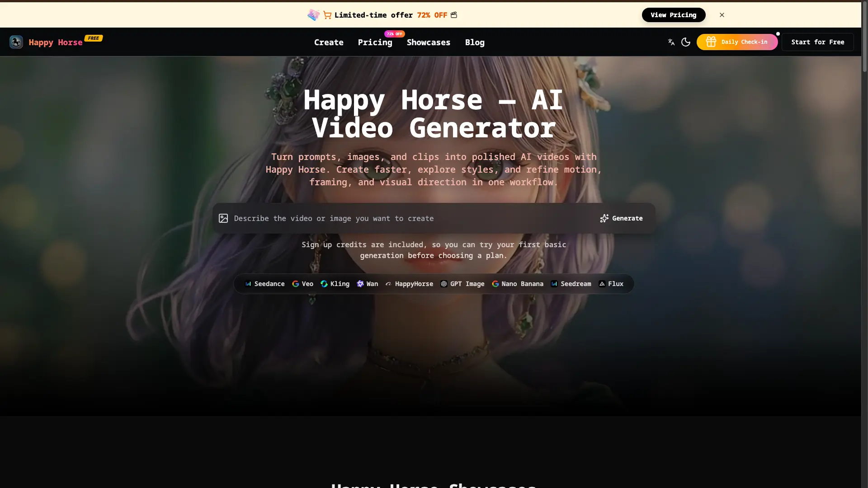The height and width of the screenshot is (488, 868).
Task: Pick the Seedream model chip
Action: click(571, 284)
